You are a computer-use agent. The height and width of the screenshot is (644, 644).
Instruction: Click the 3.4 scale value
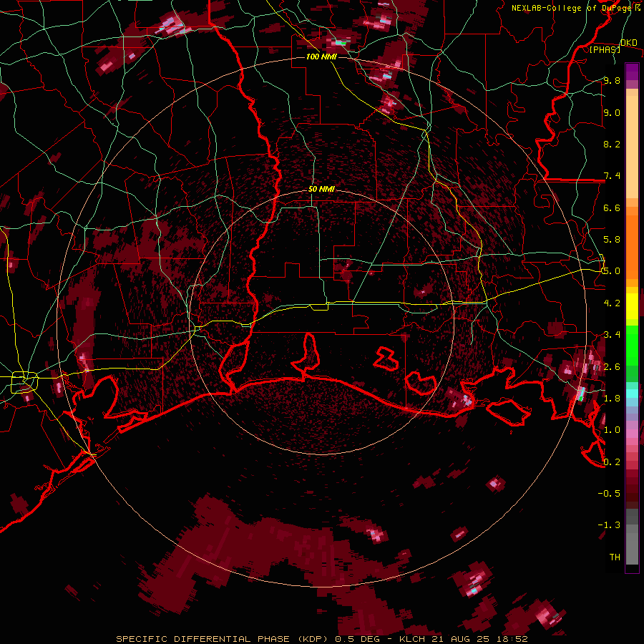pos(612,335)
